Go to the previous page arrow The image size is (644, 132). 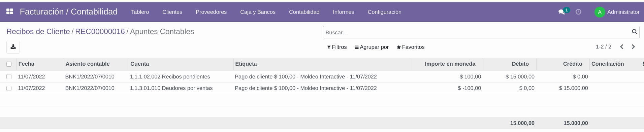(622, 47)
